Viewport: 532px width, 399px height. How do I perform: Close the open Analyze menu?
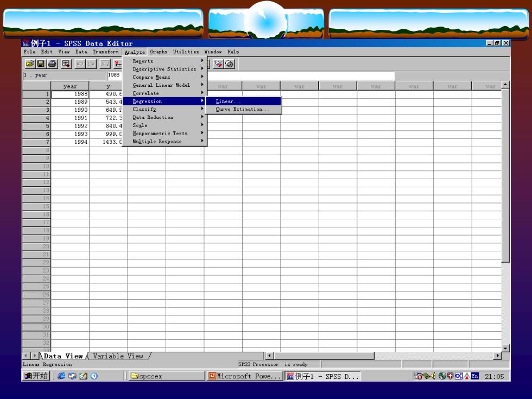pos(135,52)
